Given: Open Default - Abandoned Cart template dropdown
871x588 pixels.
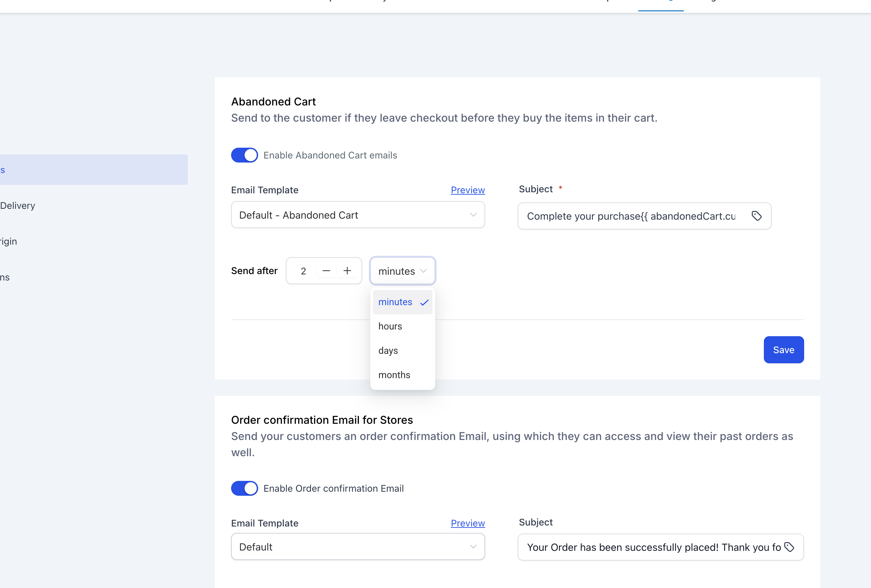Looking at the screenshot, I should point(357,215).
